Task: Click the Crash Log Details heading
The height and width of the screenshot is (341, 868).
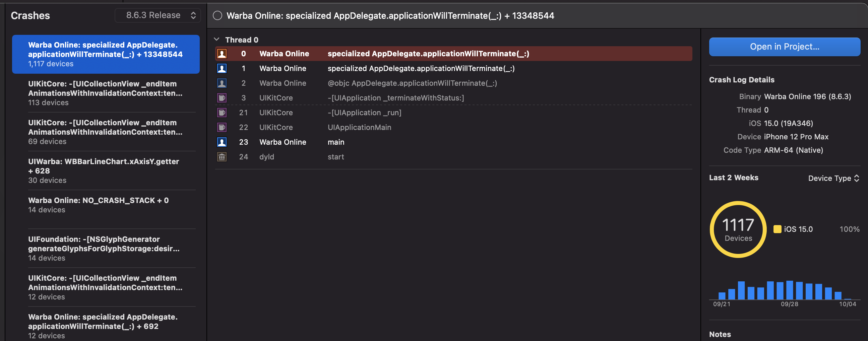Action: point(742,80)
